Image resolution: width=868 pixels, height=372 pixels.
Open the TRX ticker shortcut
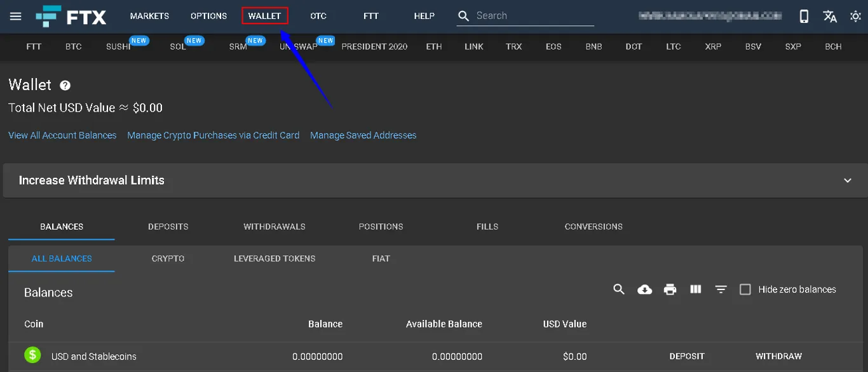513,46
